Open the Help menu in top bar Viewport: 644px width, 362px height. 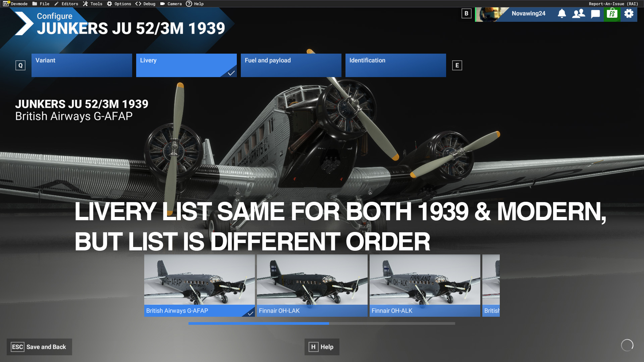coord(195,4)
